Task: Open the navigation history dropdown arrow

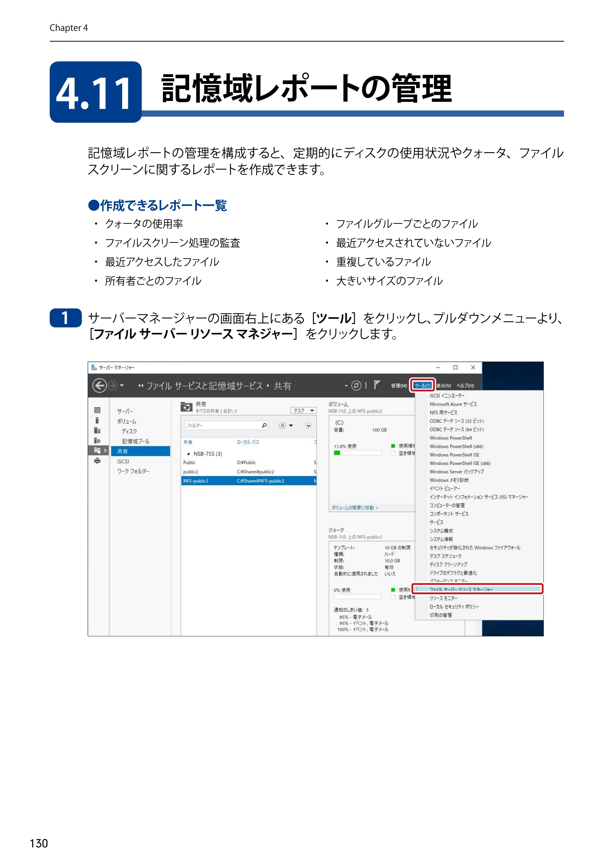Action: [122, 385]
